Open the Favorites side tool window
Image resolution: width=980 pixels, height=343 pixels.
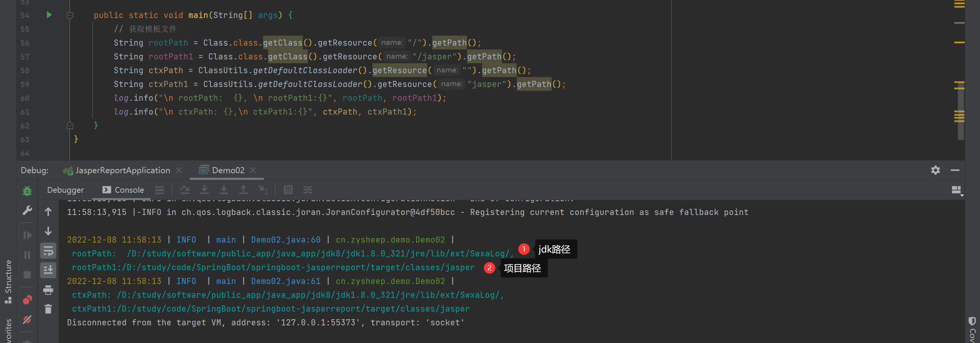tap(8, 330)
